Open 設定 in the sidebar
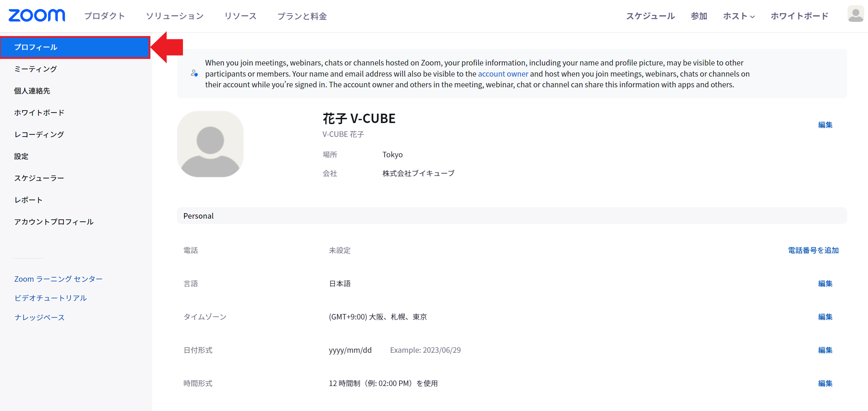The image size is (868, 411). tap(21, 156)
